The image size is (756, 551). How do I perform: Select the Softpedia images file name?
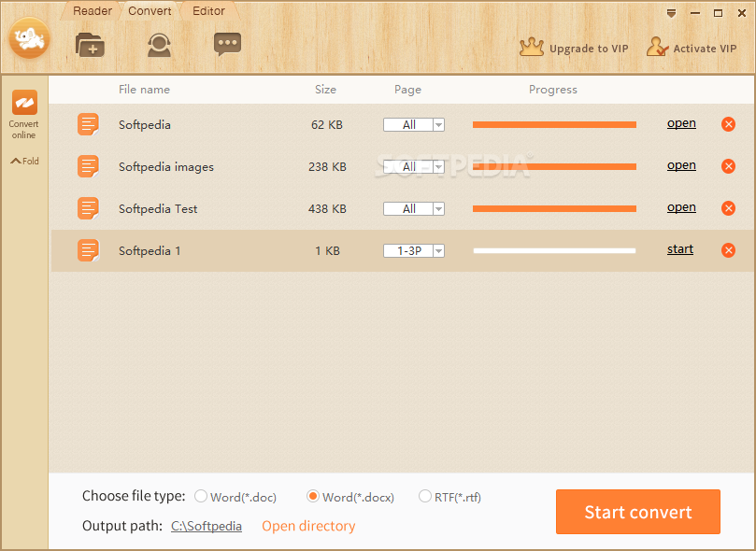[x=165, y=166]
